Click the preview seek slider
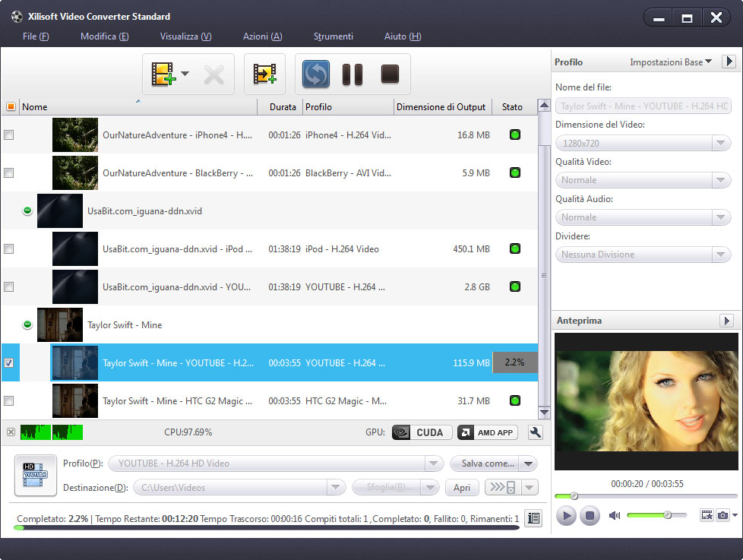743x560 pixels. [x=647, y=496]
